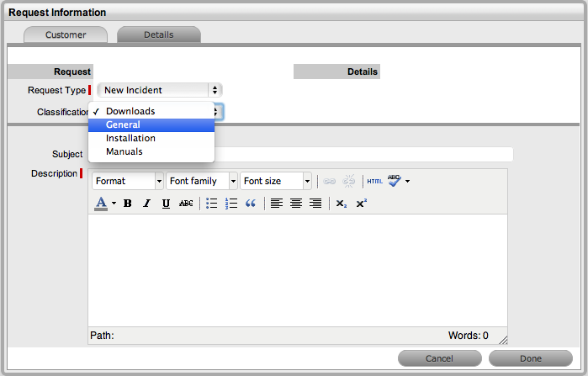Insert a bulleted list
Image resolution: width=588 pixels, height=376 pixels.
211,204
